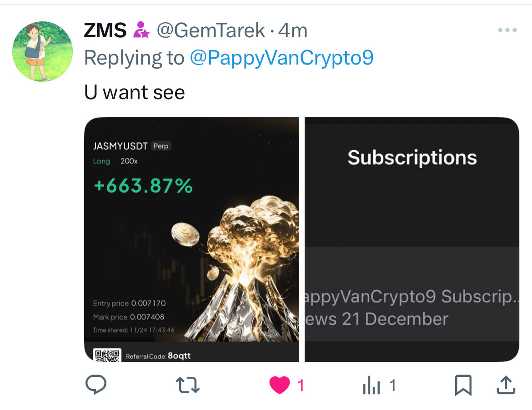Open the ZMS profile avatar picture

tap(42, 51)
